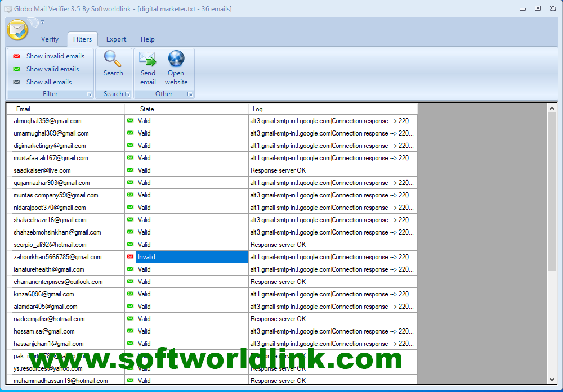Click green valid icon in alimughal359 row
Screen dimensions: 563x392
pyautogui.click(x=131, y=121)
